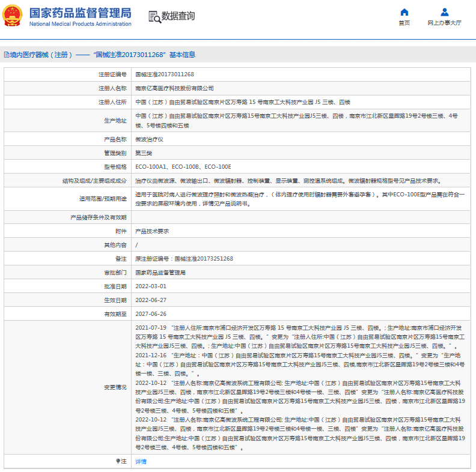This screenshot has width=476, height=472.
Task: Click the 结构及组成 description value
Action: click(288, 181)
